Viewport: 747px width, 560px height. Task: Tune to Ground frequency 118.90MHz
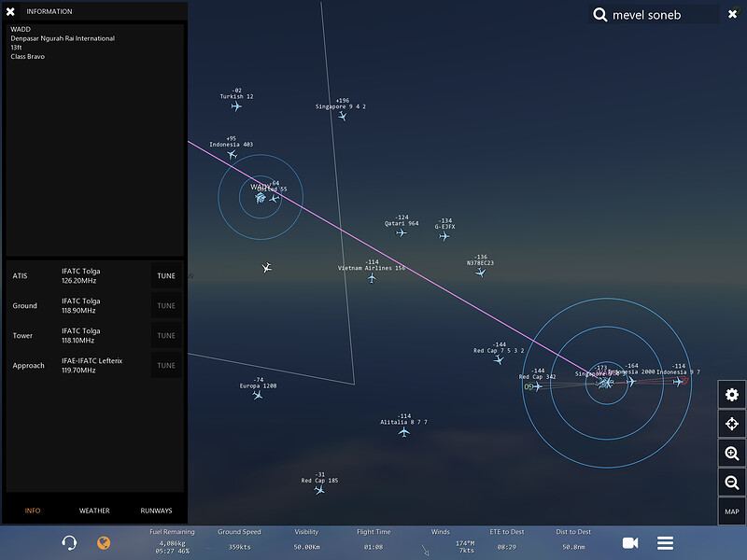(166, 306)
